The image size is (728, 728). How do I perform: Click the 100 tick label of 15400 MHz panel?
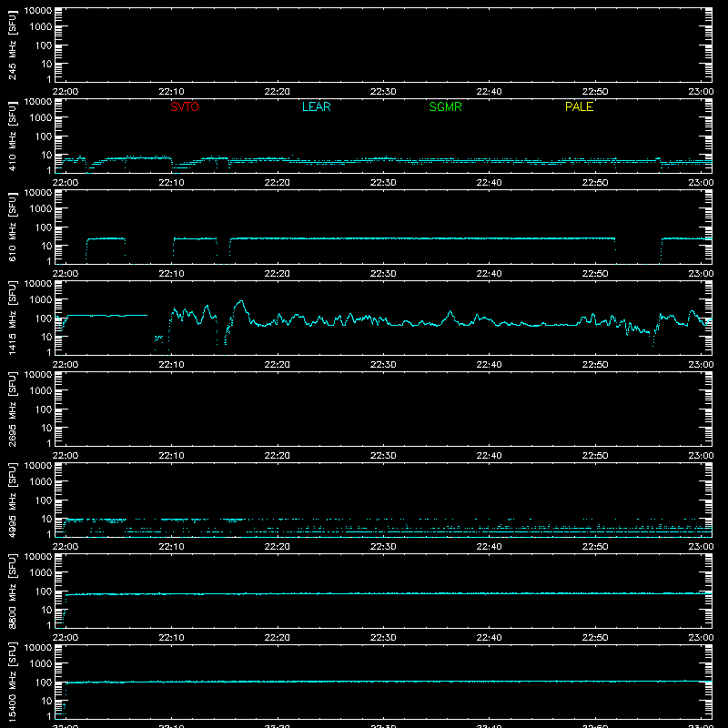point(44,682)
